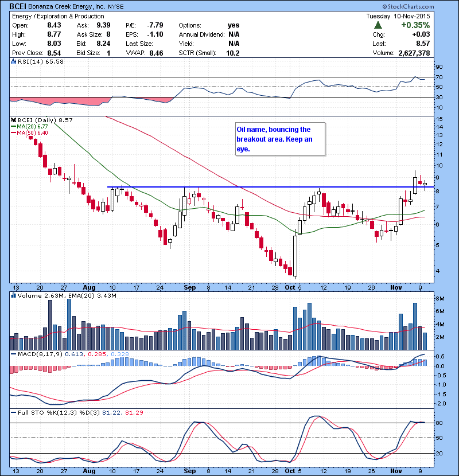Screen dimensions: 459x476
Task: Click the P/E value -7.79
Action: point(155,25)
